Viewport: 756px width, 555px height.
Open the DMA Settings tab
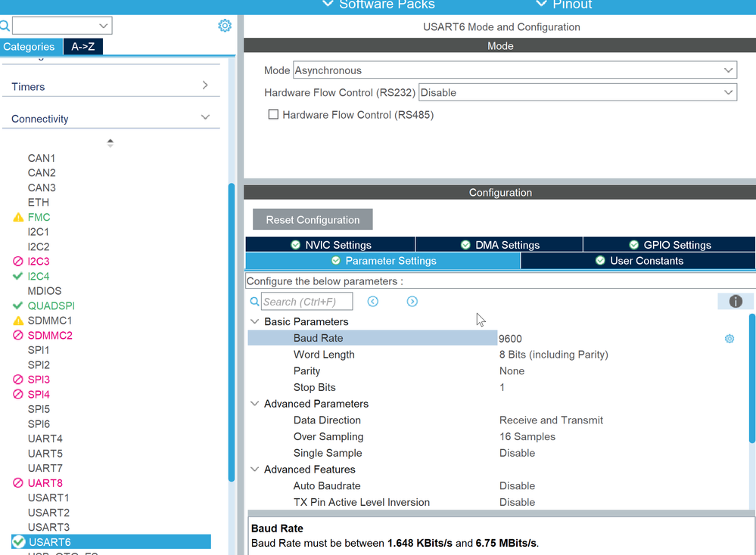point(499,245)
